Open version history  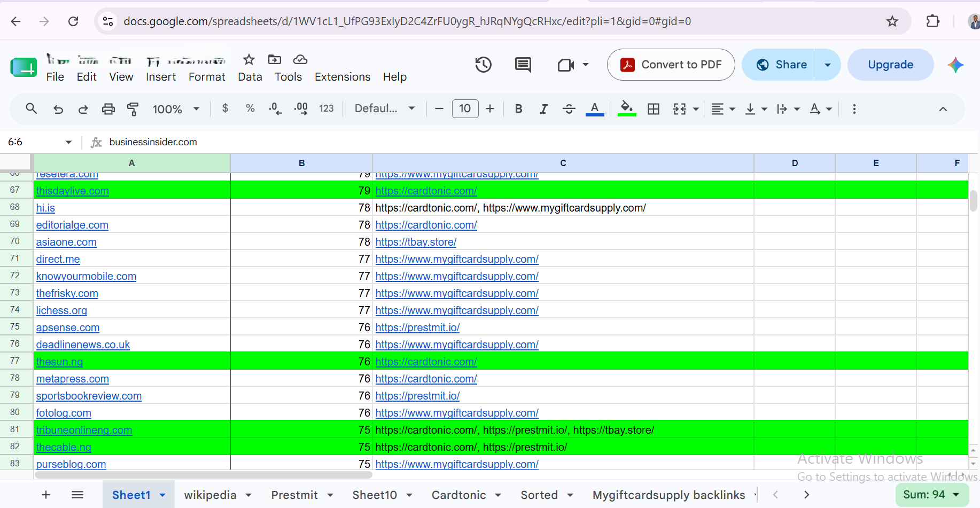click(x=484, y=65)
